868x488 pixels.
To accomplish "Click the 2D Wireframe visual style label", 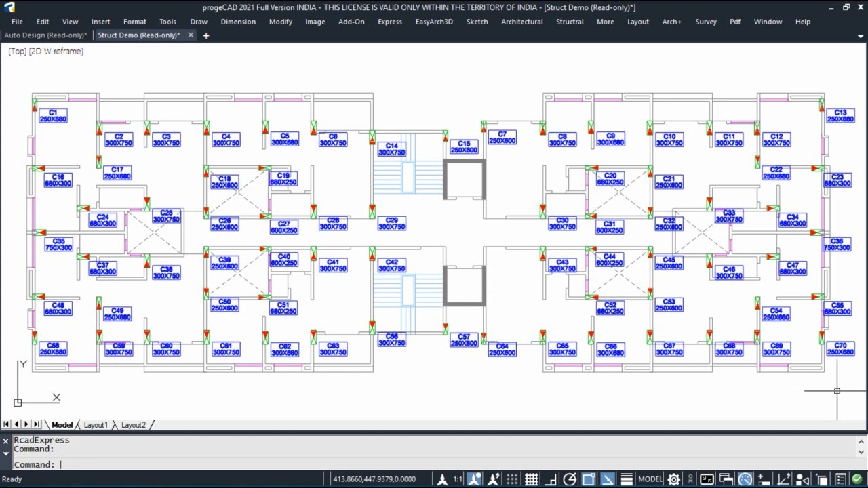I will tap(56, 51).
